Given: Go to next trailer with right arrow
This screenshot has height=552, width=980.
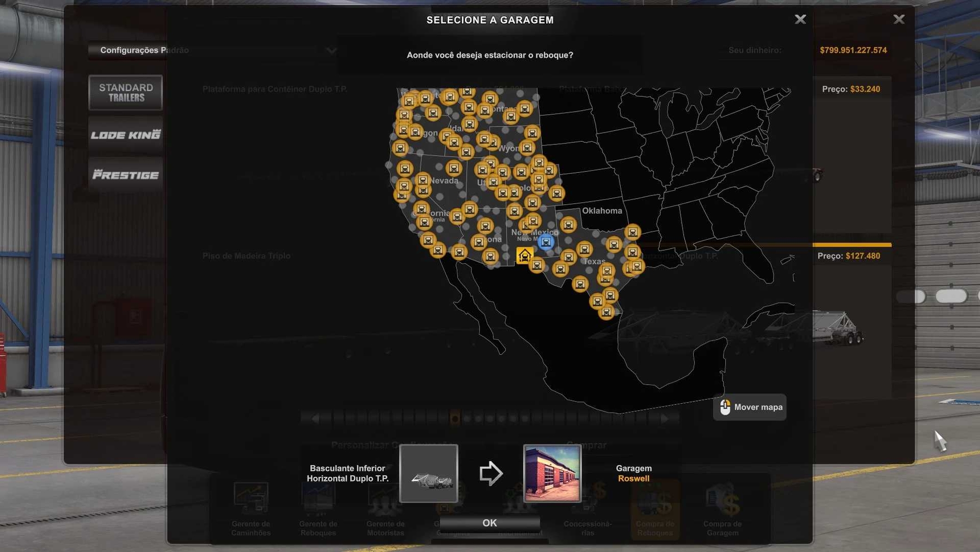Looking at the screenshot, I should (664, 418).
